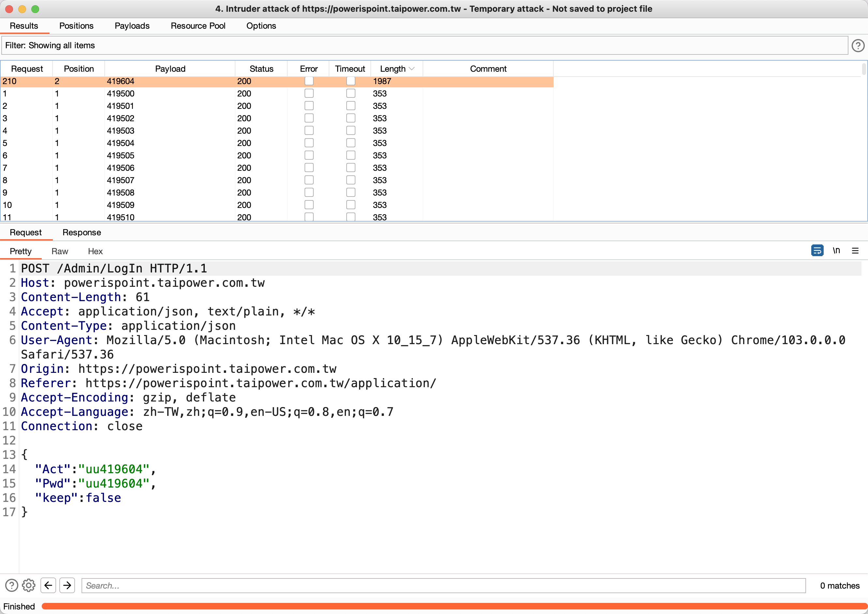Screen dimensions: 868x614
Task: Click the Content-Type header line
Action: click(x=128, y=326)
